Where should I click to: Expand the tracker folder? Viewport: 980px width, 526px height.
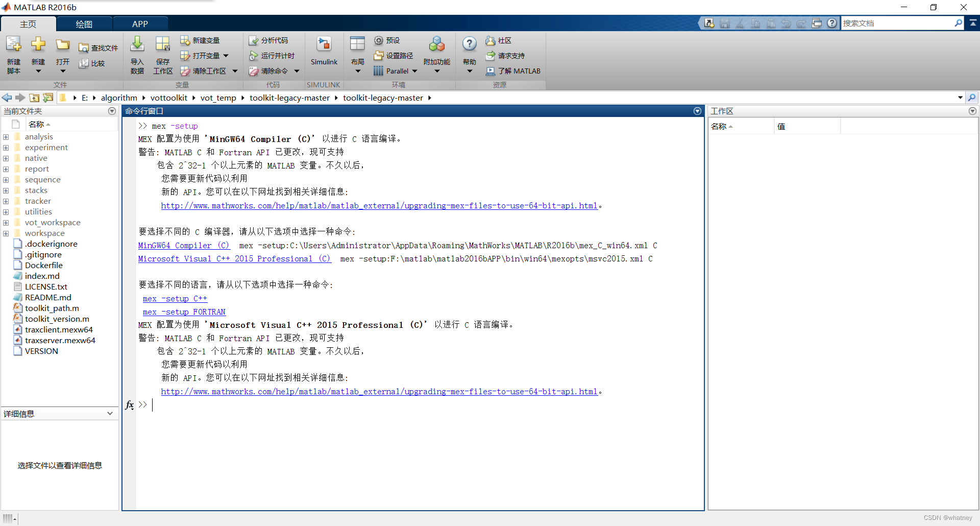[x=6, y=201]
